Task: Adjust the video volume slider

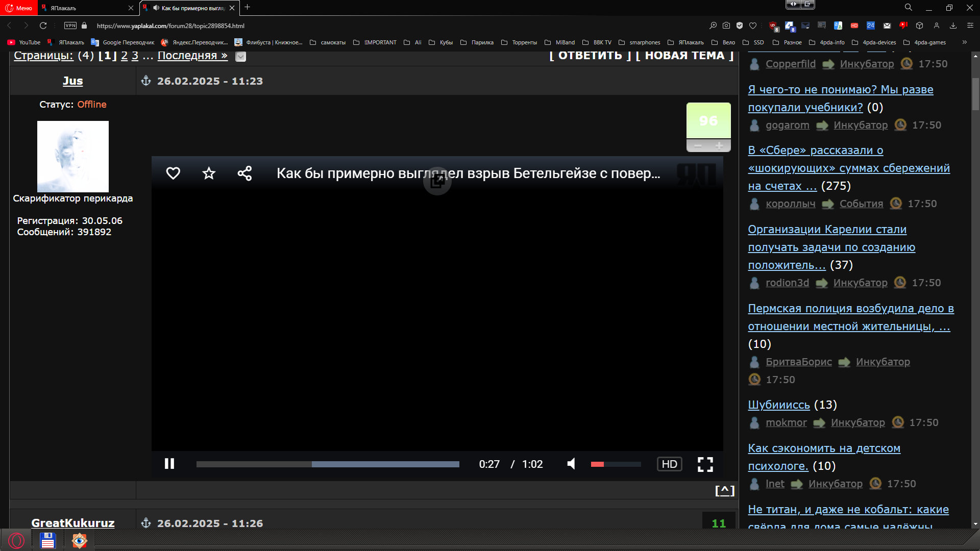Action: [616, 464]
